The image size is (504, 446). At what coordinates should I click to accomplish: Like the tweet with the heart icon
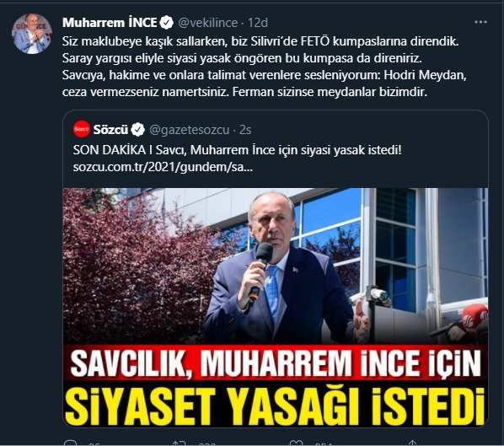click(295, 443)
